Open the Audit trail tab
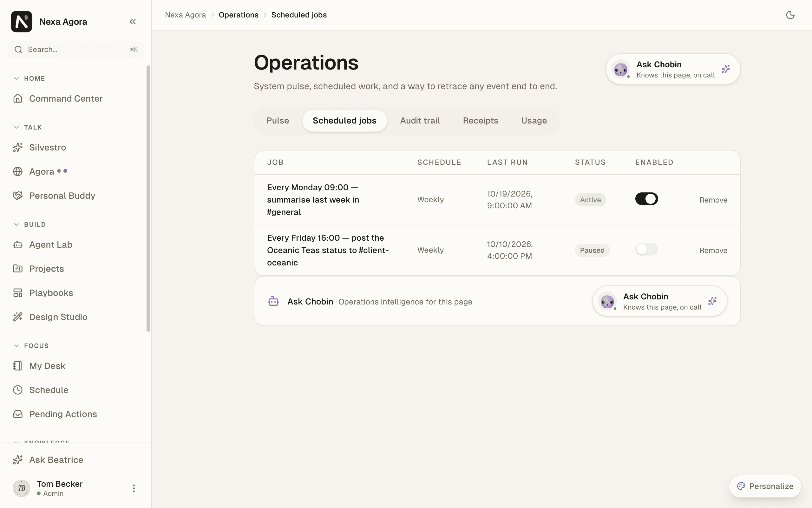812x508 pixels. 420,121
